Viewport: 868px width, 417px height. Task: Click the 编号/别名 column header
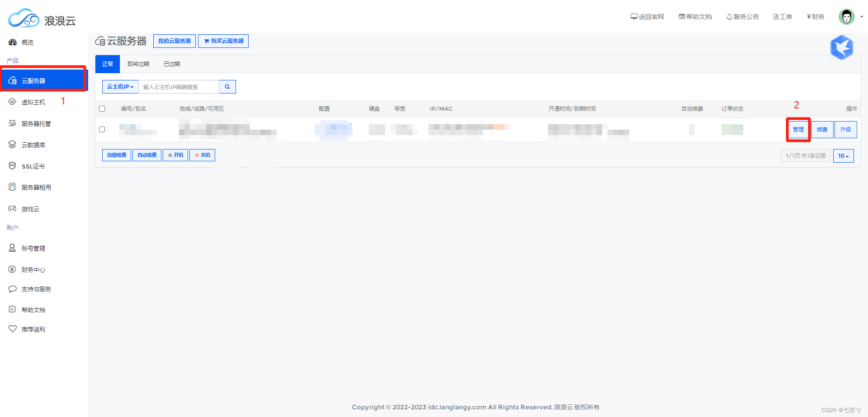tap(133, 109)
